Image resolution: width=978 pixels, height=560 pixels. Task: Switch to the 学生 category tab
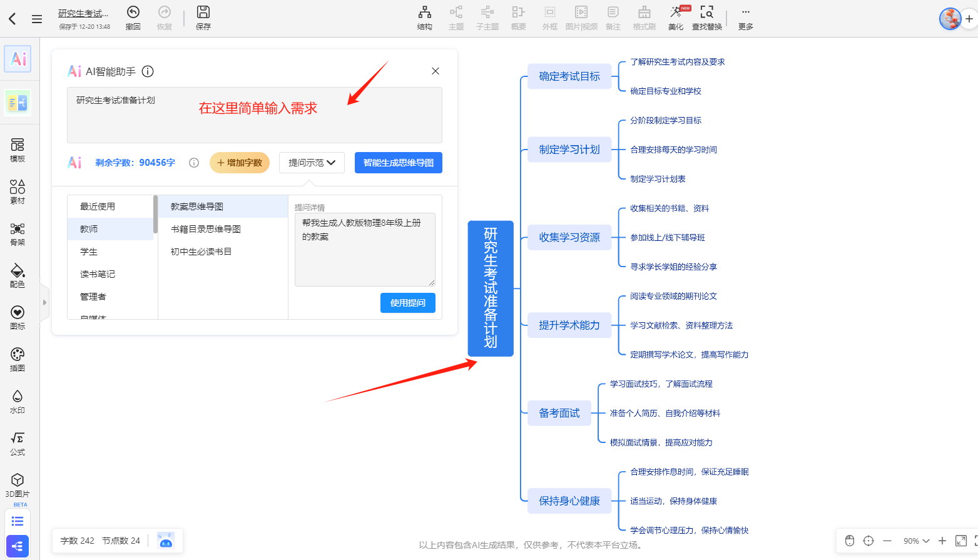coord(89,251)
